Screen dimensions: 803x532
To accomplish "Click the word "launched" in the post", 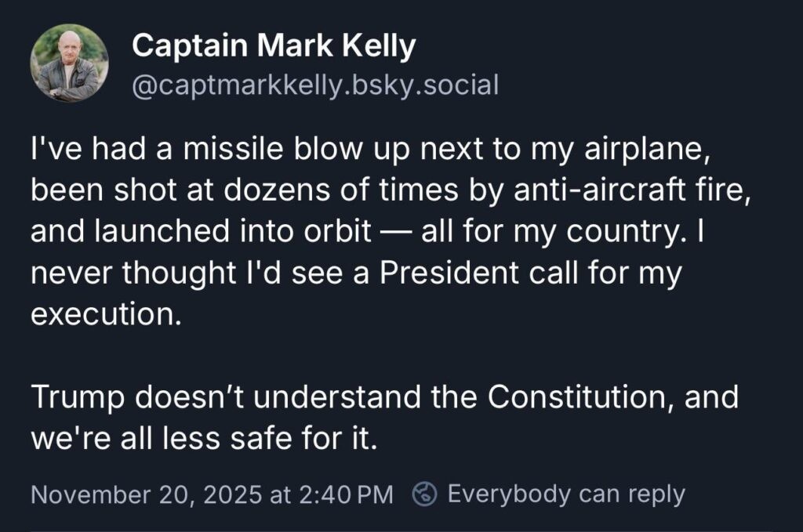I will tap(147, 233).
